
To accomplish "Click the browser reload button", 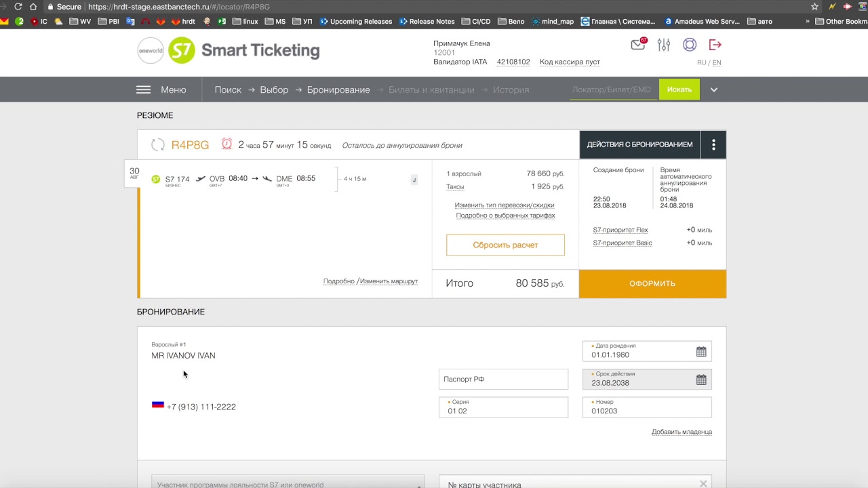I will pyautogui.click(x=18, y=7).
